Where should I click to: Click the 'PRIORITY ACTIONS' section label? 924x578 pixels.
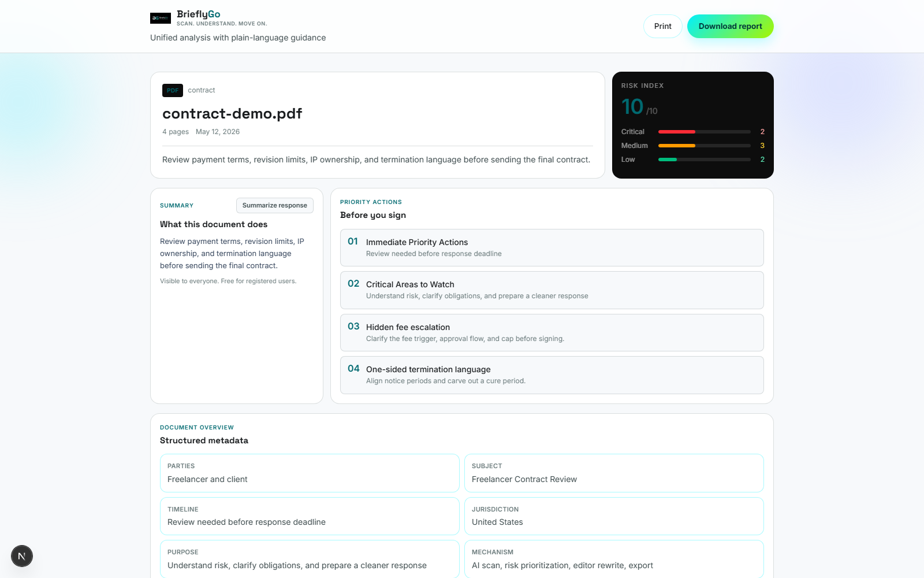click(371, 202)
